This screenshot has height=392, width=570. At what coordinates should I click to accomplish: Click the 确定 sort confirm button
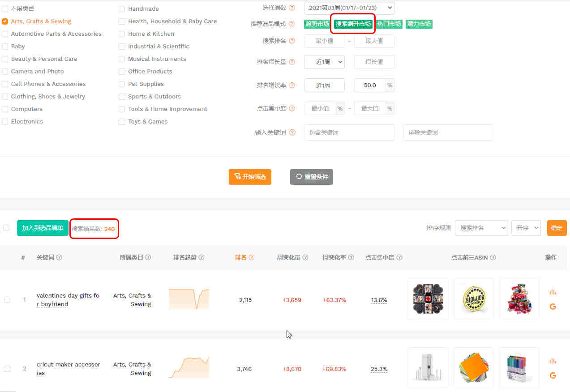coord(557,228)
